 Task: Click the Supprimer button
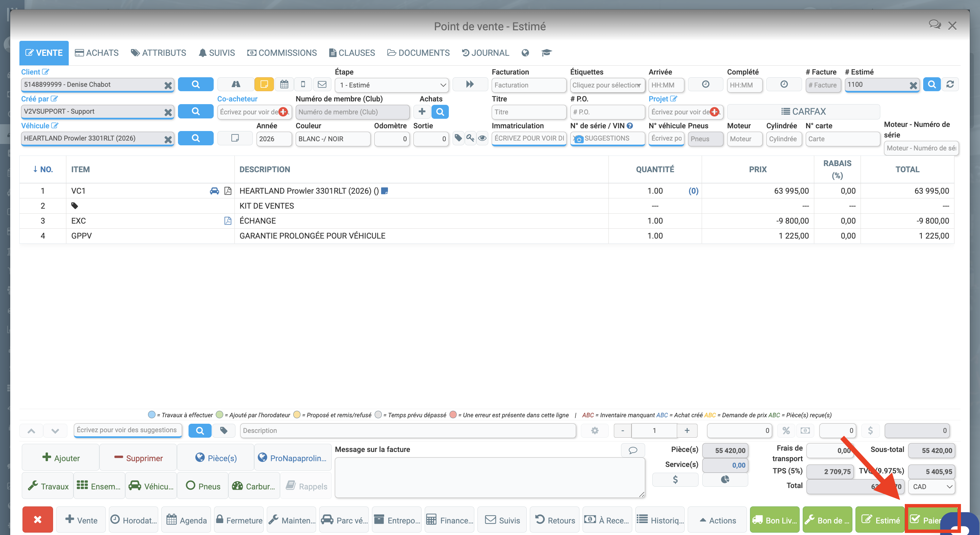tap(138, 458)
